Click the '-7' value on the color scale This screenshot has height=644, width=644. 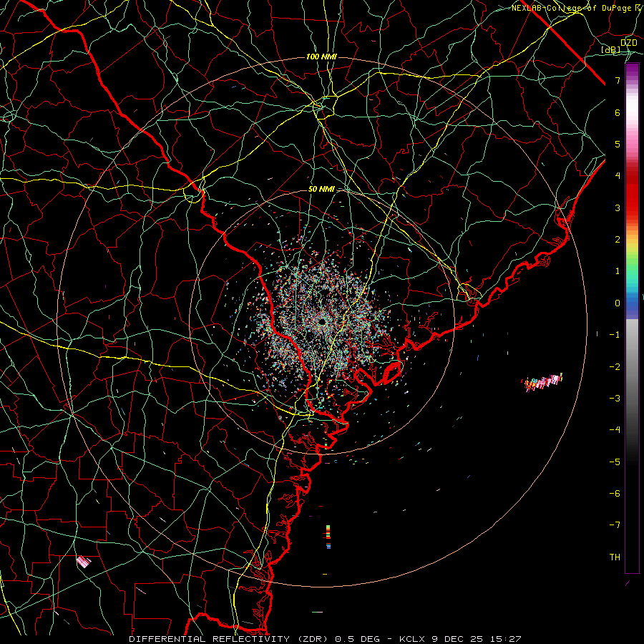pyautogui.click(x=615, y=525)
